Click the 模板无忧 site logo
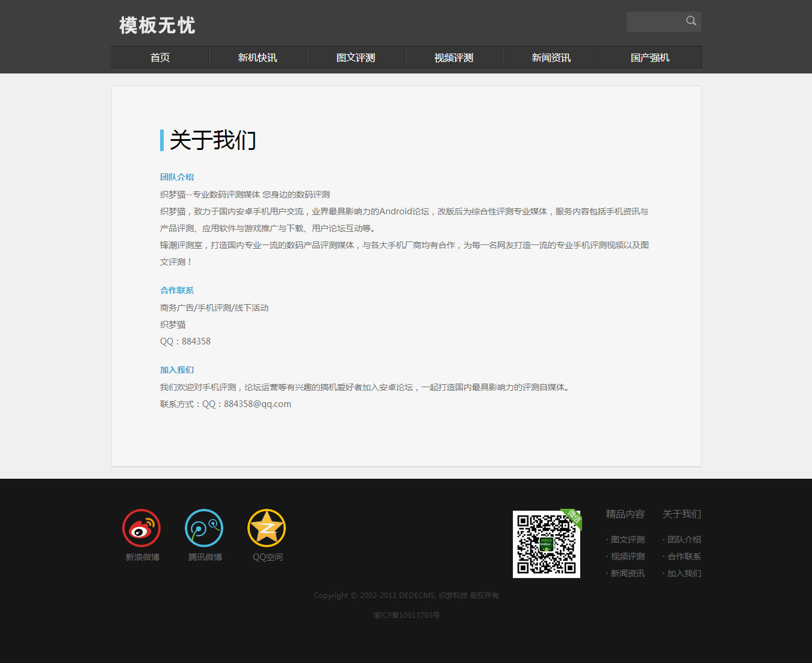812x663 pixels. (x=157, y=25)
